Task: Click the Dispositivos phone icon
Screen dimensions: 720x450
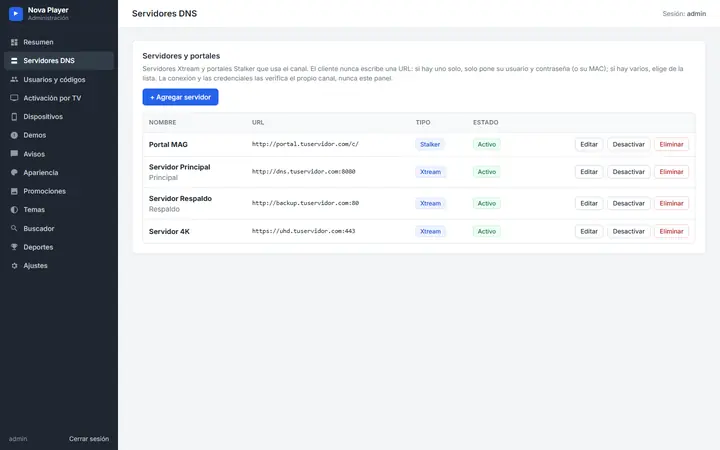Action: tap(14, 117)
